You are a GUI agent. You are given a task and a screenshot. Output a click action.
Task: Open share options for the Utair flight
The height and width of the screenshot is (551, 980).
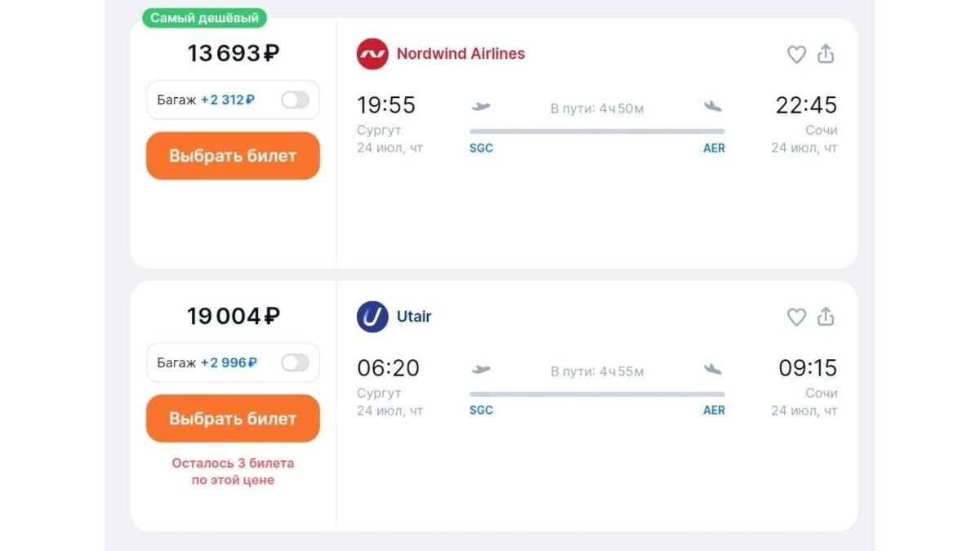pyautogui.click(x=826, y=317)
